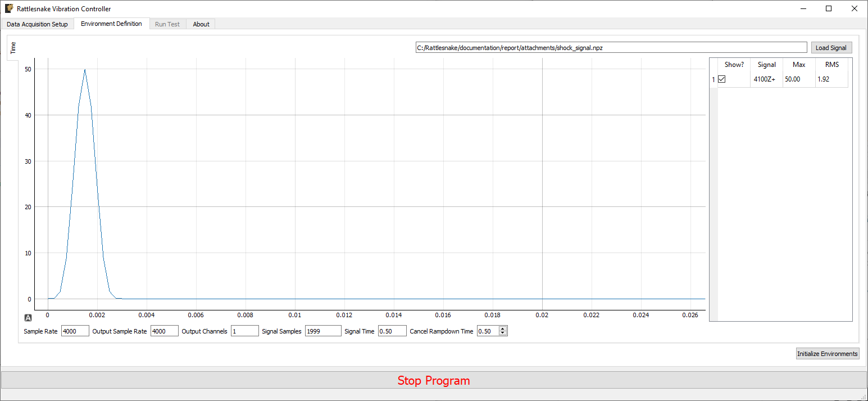Viewport: 868px width, 401px height.
Task: Open the About tab
Action: [x=201, y=24]
